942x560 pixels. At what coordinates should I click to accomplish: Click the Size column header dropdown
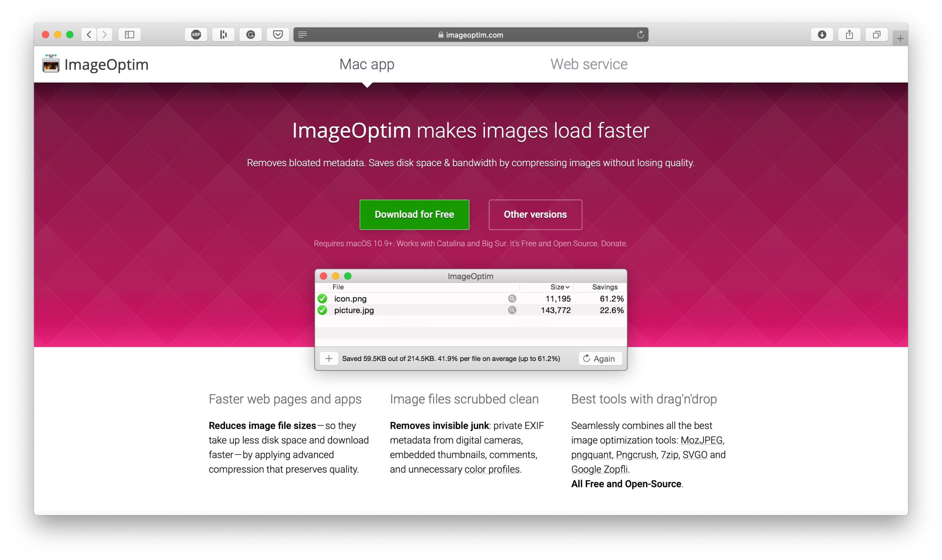coord(556,287)
